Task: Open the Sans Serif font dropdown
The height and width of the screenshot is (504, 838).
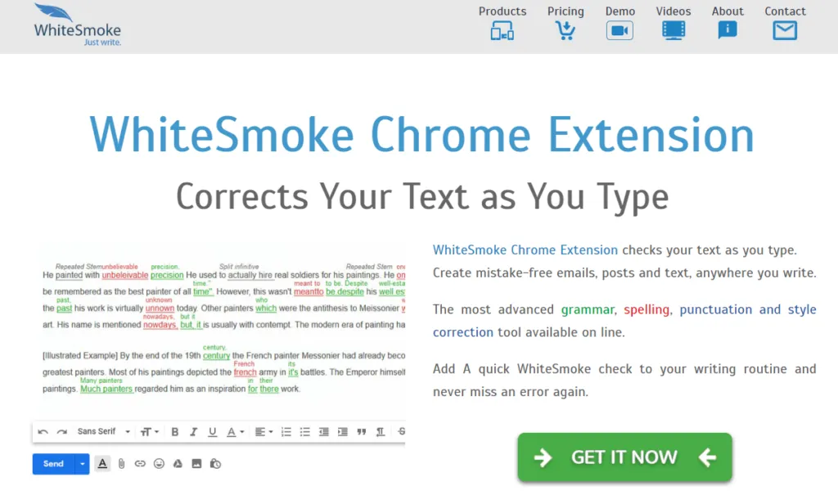Action: click(x=104, y=431)
